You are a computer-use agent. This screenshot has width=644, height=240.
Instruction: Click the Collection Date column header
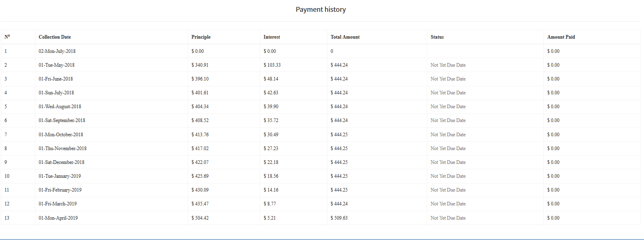pos(55,37)
